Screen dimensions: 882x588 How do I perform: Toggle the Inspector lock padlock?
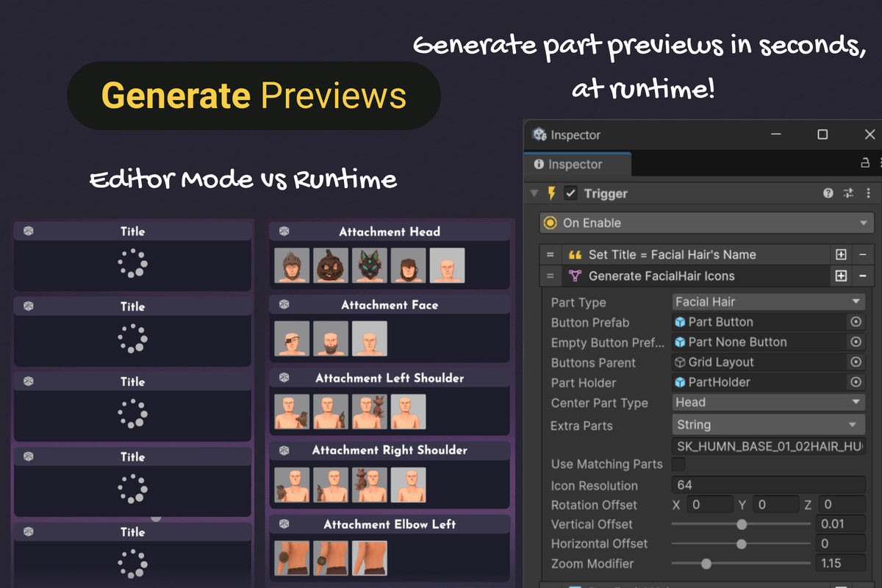867,164
